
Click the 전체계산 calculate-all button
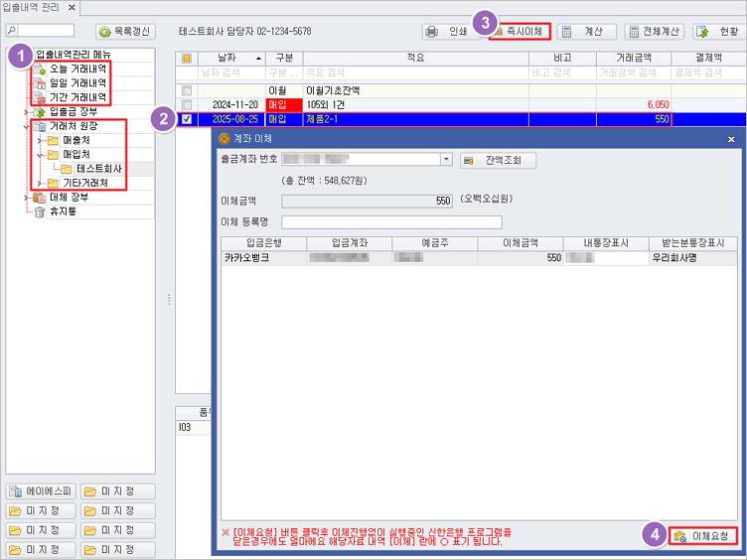tap(654, 32)
